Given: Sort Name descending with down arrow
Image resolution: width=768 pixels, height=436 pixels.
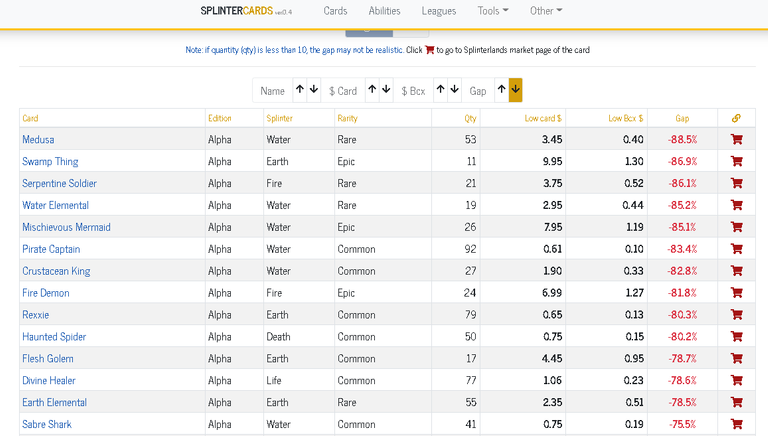Looking at the screenshot, I should tap(314, 90).
